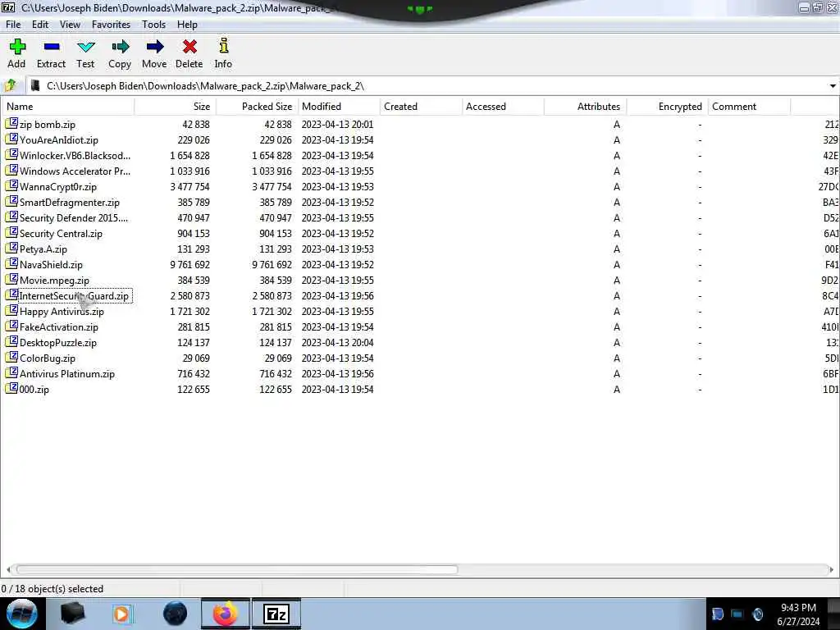Image resolution: width=840 pixels, height=630 pixels.
Task: Sort by Packed Size column header
Action: (x=257, y=106)
